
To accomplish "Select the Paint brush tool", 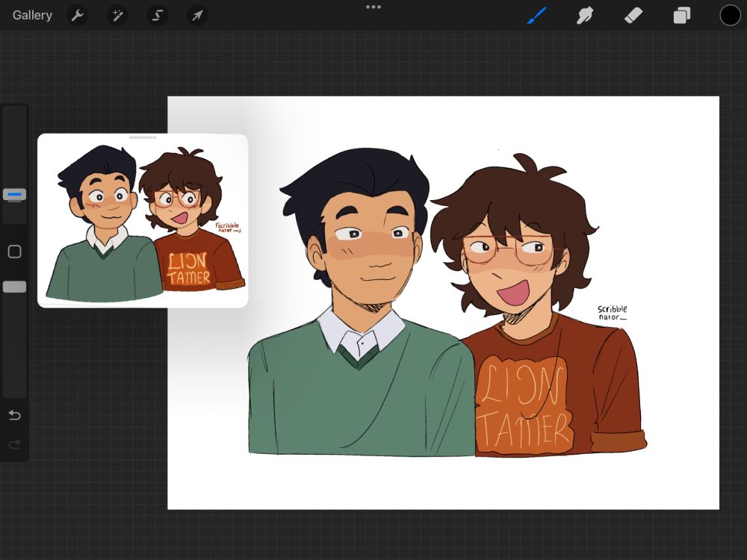I will click(537, 15).
